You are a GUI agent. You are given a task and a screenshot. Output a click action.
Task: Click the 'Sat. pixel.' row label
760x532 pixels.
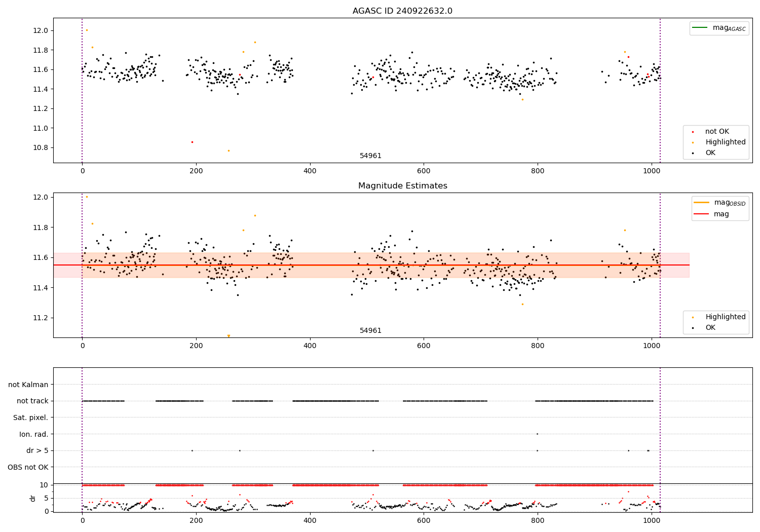point(31,417)
